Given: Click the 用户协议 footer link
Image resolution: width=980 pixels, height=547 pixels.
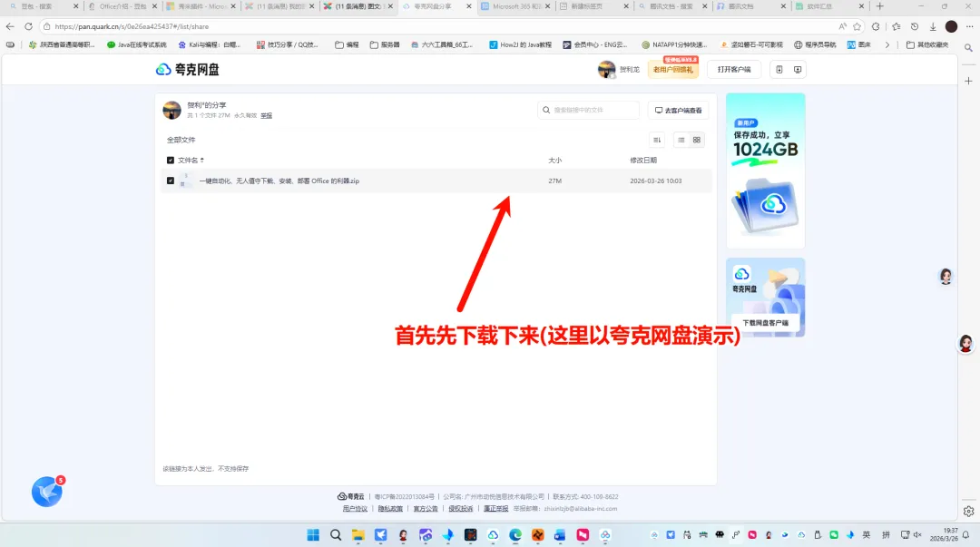Looking at the screenshot, I should (355, 509).
